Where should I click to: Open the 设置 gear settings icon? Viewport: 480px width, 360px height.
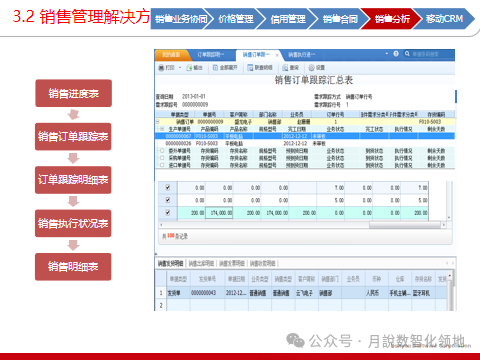point(311,68)
